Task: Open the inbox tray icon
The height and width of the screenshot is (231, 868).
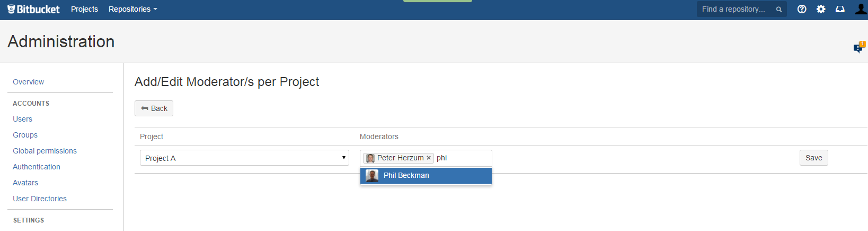Action: pyautogui.click(x=840, y=9)
